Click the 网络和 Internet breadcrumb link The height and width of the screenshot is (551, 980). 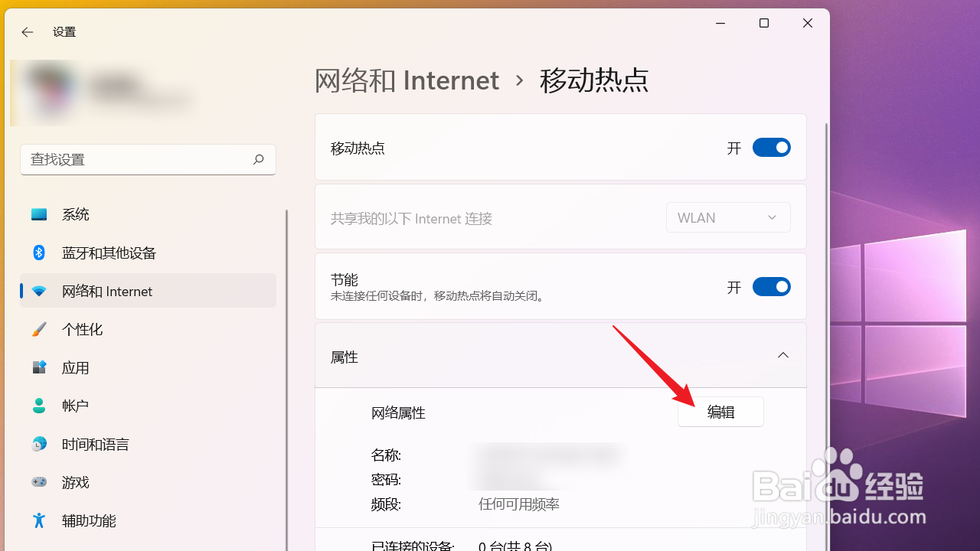[407, 80]
